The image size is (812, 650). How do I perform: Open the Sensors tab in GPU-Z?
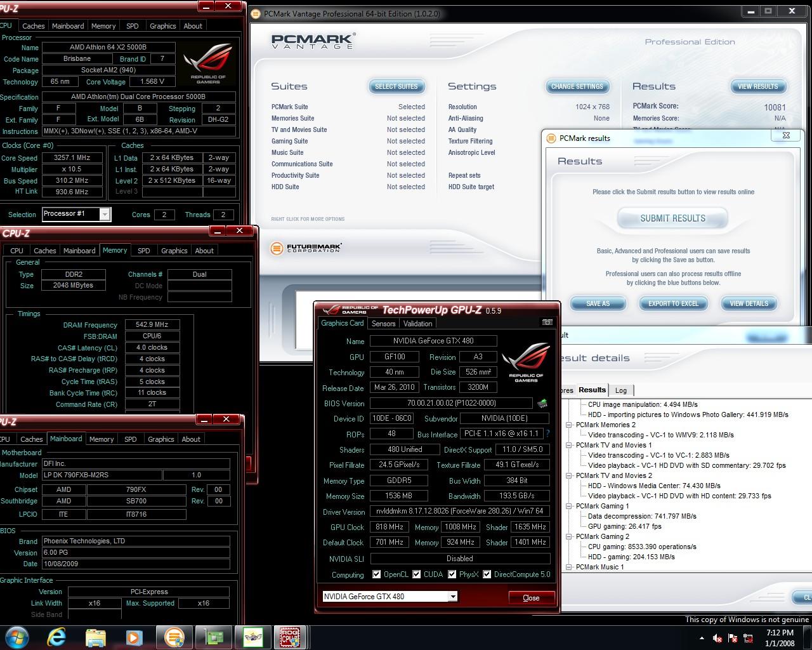(x=383, y=324)
